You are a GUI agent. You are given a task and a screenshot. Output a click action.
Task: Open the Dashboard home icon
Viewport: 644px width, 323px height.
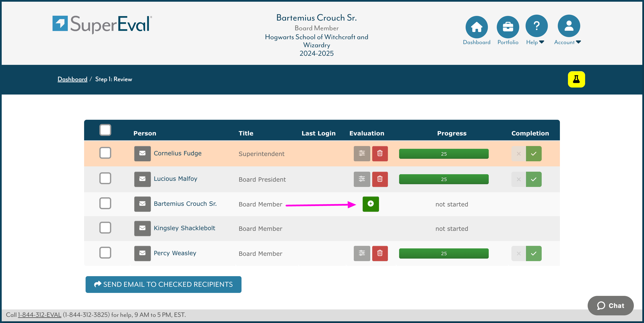point(476,27)
